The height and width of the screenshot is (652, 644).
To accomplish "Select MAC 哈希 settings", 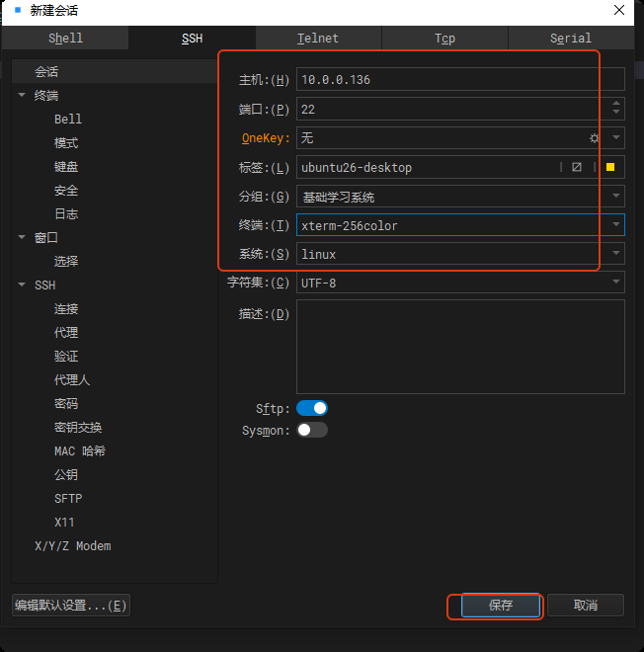I will tap(80, 450).
